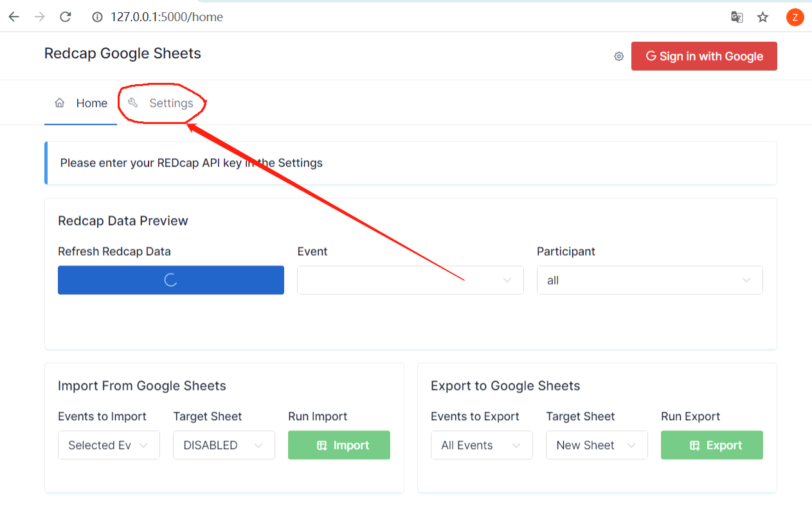This screenshot has width=812, height=512.
Task: Expand the Events to Export dropdown
Action: coord(481,445)
